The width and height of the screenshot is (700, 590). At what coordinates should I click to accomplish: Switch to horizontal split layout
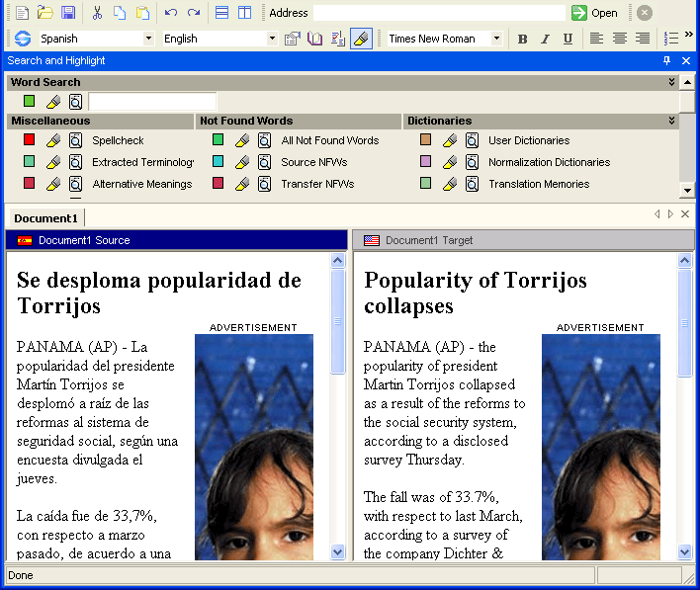click(221, 13)
